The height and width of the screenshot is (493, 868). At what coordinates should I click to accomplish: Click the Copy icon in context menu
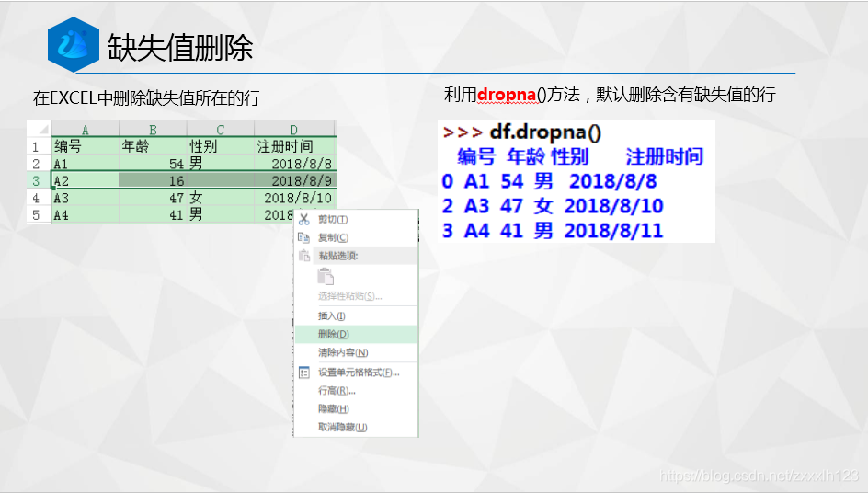[304, 237]
